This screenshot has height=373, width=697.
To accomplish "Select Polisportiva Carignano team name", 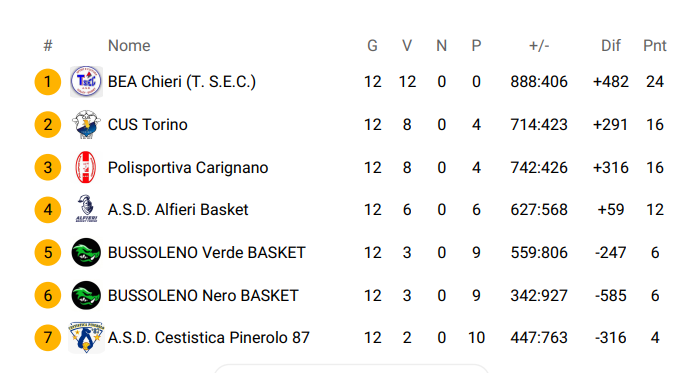I will pos(188,168).
